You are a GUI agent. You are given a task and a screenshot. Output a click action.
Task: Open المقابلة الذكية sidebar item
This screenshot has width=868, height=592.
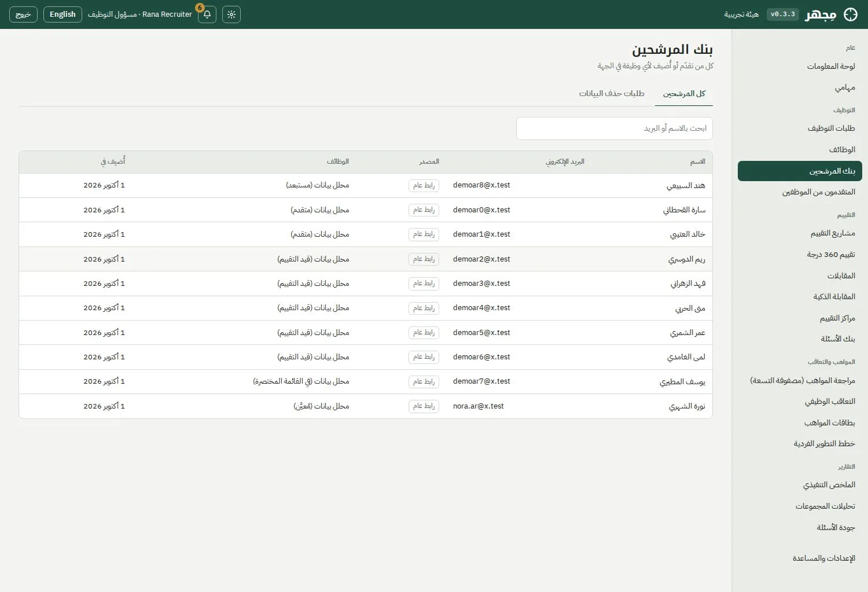800,297
